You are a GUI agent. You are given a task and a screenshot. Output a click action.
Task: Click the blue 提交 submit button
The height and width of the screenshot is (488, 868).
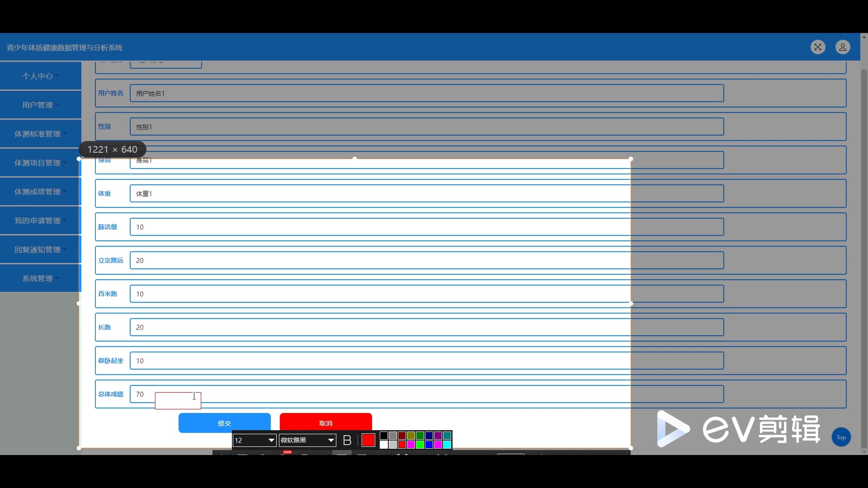[x=225, y=423]
